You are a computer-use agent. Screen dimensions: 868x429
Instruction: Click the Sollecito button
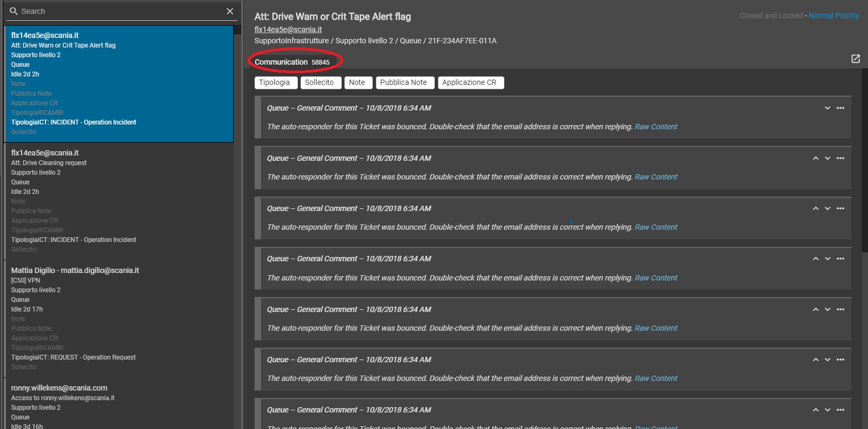tap(319, 82)
